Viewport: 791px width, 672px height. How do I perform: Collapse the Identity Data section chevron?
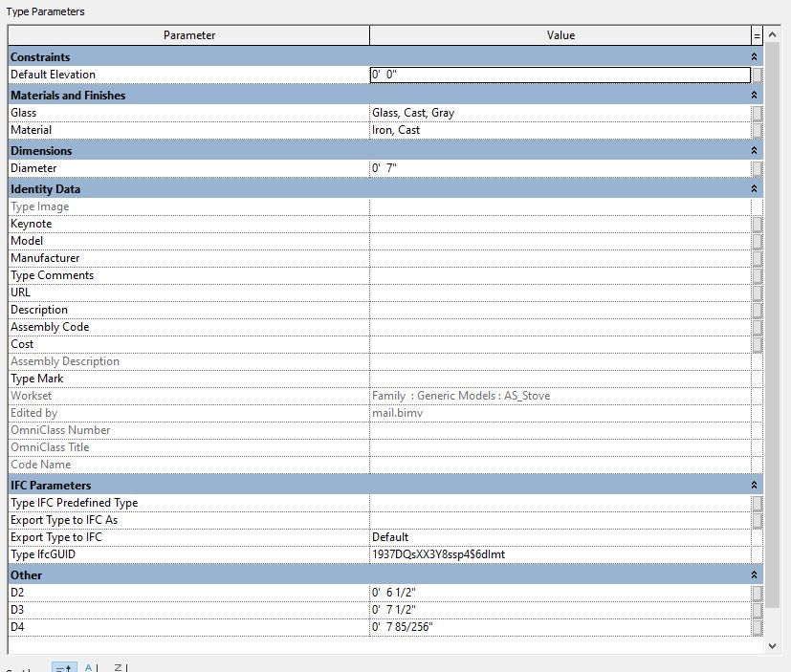pyautogui.click(x=755, y=189)
